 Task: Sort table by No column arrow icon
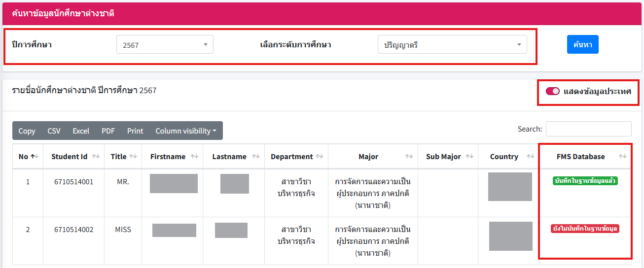[34, 157]
